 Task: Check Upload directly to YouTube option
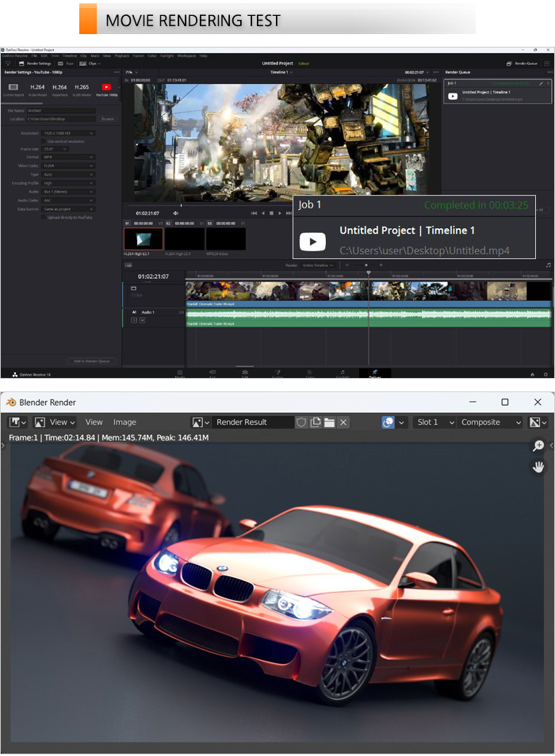[43, 216]
